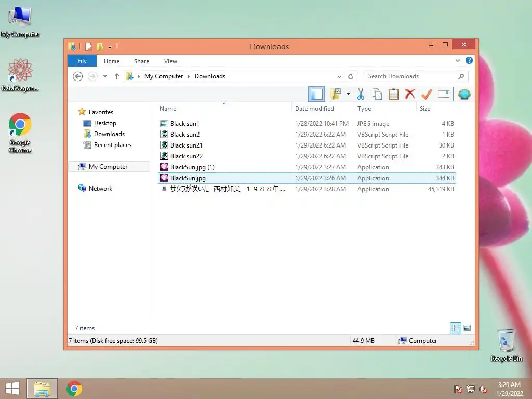Open the Windows Start button
The height and width of the screenshot is (399, 532).
(12, 389)
